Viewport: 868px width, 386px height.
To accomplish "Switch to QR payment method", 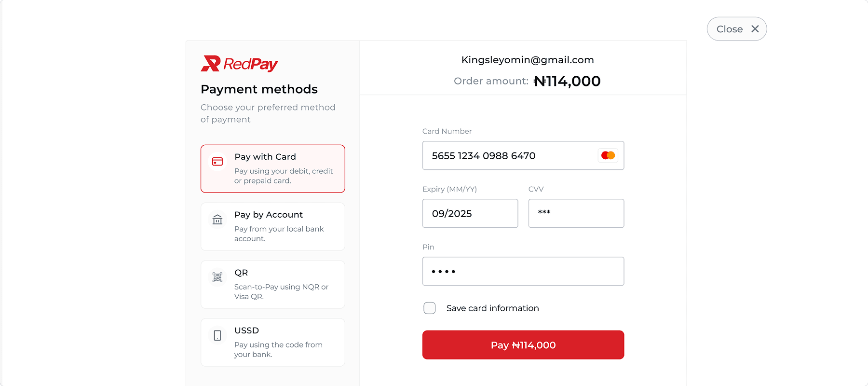I will click(x=273, y=284).
